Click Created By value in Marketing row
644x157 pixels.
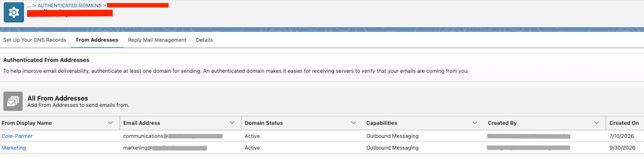coord(528,148)
